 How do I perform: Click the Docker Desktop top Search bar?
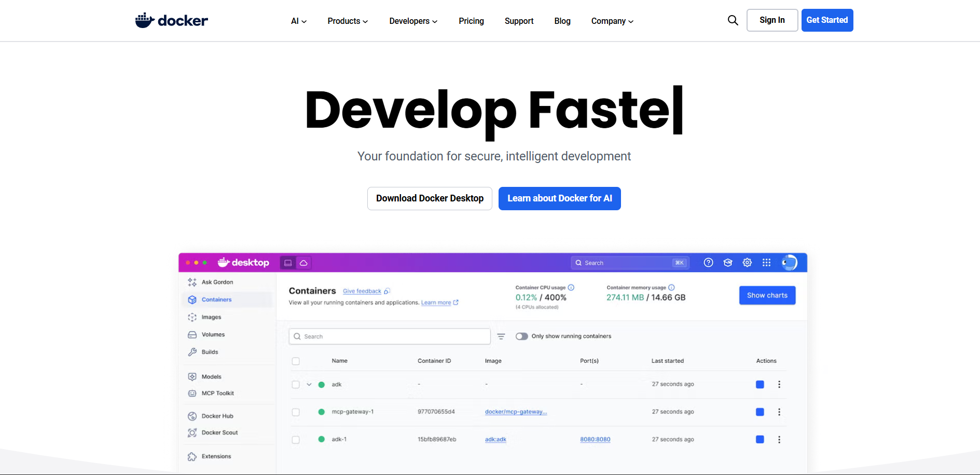click(x=630, y=263)
